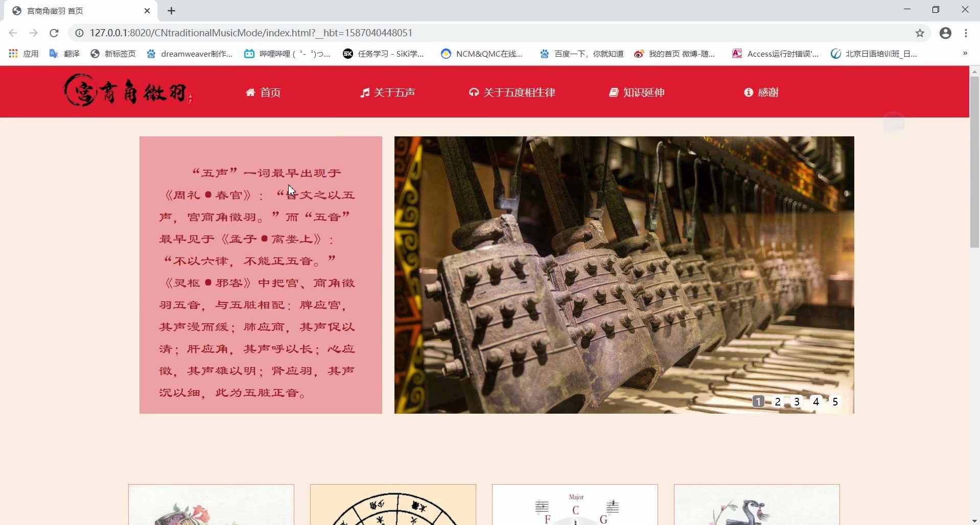Click the book icon beside 知识延伸
The width and height of the screenshot is (980, 525).
[614, 92]
